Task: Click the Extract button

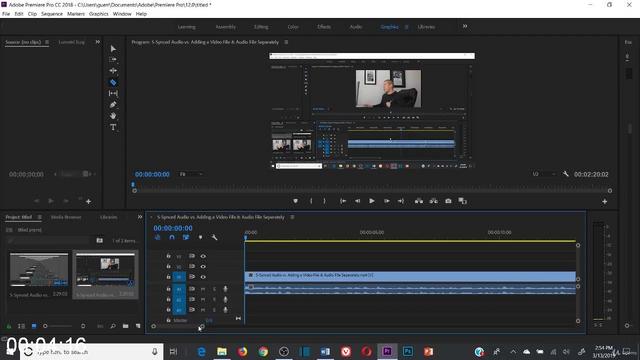Action: pyautogui.click(x=433, y=201)
